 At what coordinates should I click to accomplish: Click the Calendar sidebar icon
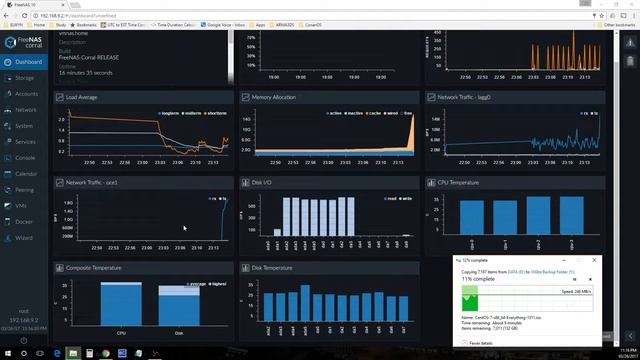pyautogui.click(x=8, y=174)
